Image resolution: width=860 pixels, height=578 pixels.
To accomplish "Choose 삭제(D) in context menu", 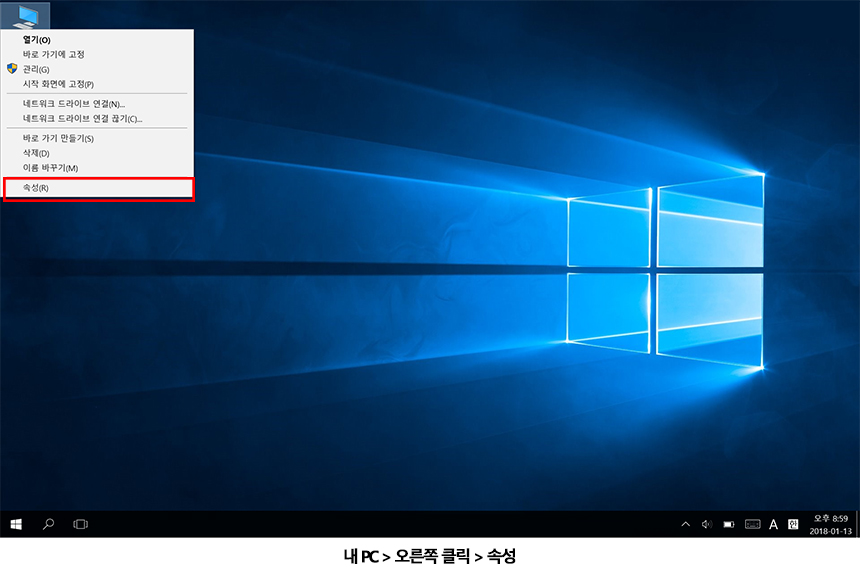I will click(x=98, y=153).
